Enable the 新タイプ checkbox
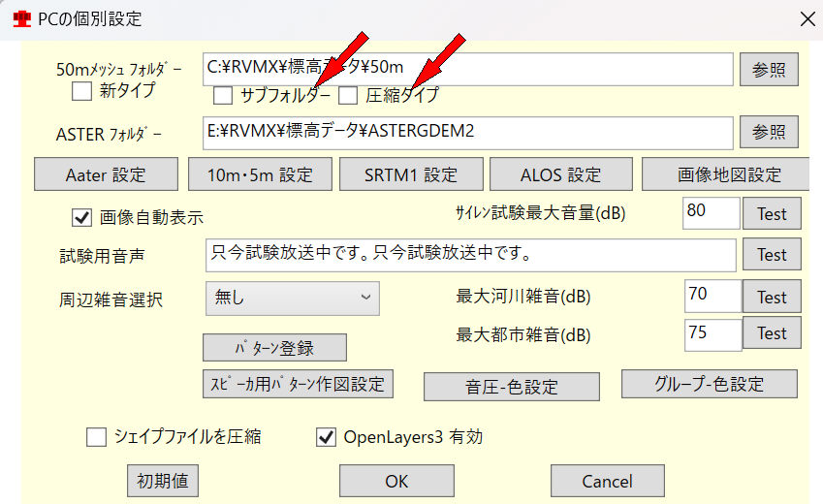This screenshot has height=504, width=823. pos(82,91)
